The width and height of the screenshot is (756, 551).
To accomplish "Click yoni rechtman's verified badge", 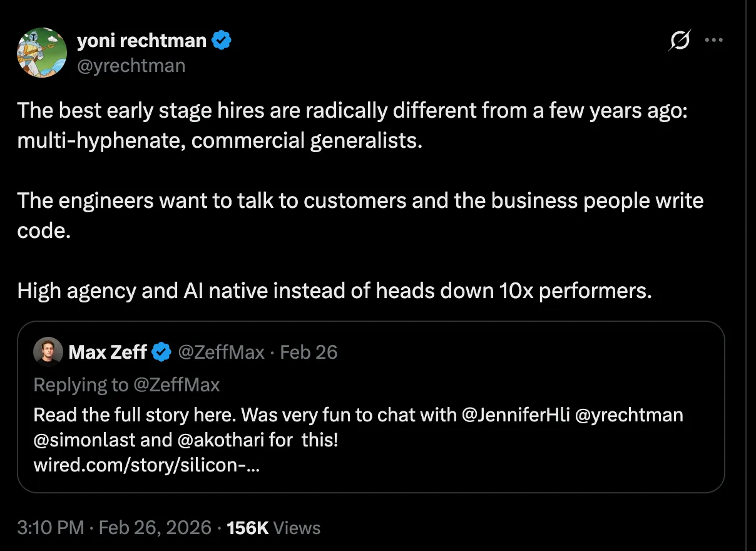I will 222,39.
